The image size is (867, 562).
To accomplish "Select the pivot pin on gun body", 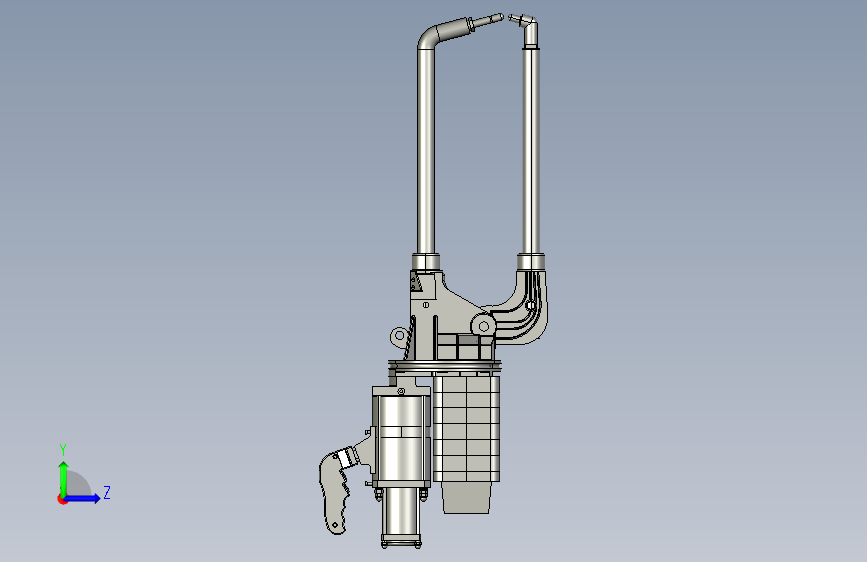I will point(483,326).
